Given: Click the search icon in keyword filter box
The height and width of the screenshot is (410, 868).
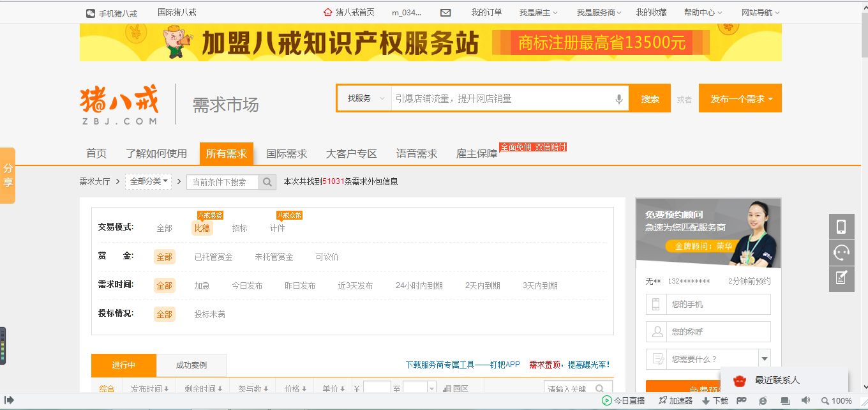Looking at the screenshot, I should pos(600,388).
